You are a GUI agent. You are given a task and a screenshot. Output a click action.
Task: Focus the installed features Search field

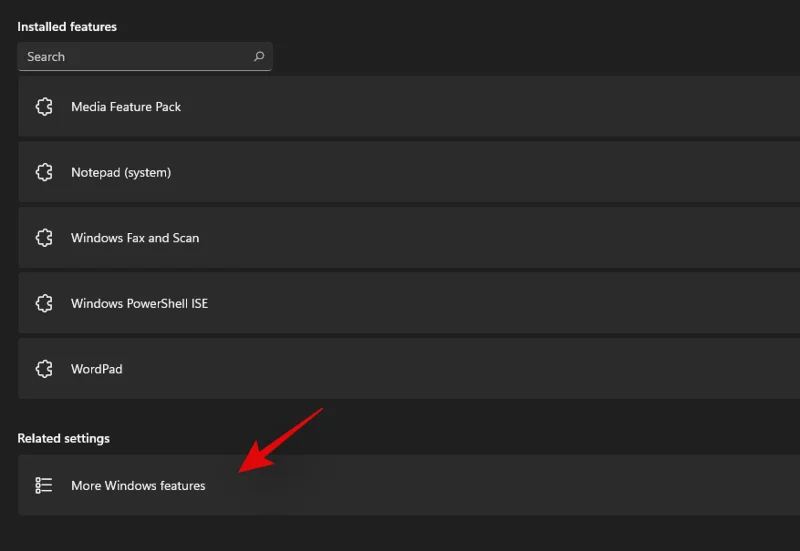(x=135, y=57)
